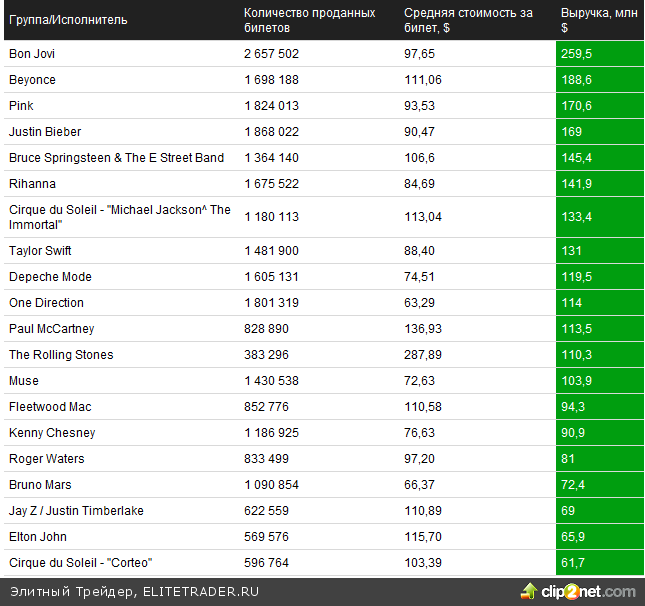Click the Выручка, млн $ column header

(597, 20)
